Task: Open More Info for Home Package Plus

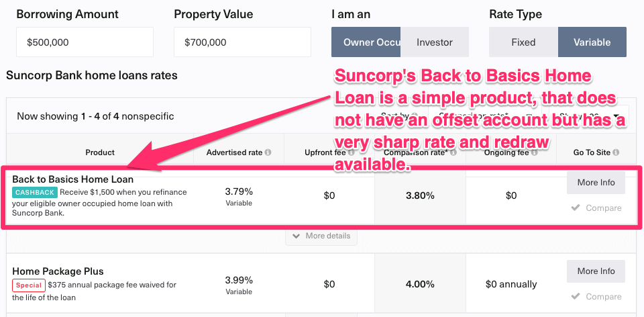Action: (596, 271)
